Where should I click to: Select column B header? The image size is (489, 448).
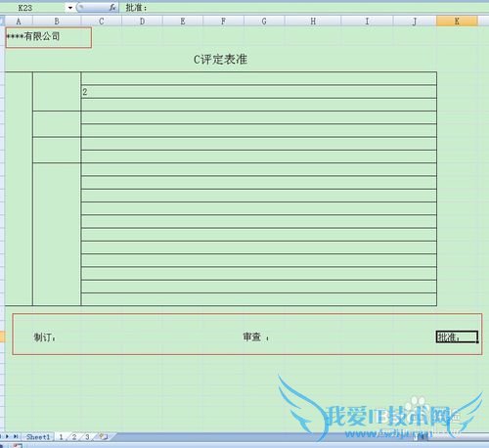point(57,22)
